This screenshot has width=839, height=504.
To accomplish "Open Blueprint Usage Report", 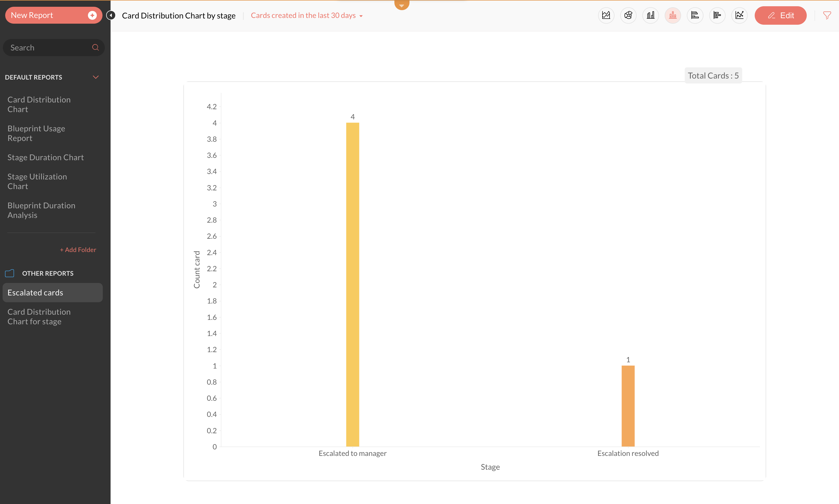I will click(x=36, y=133).
